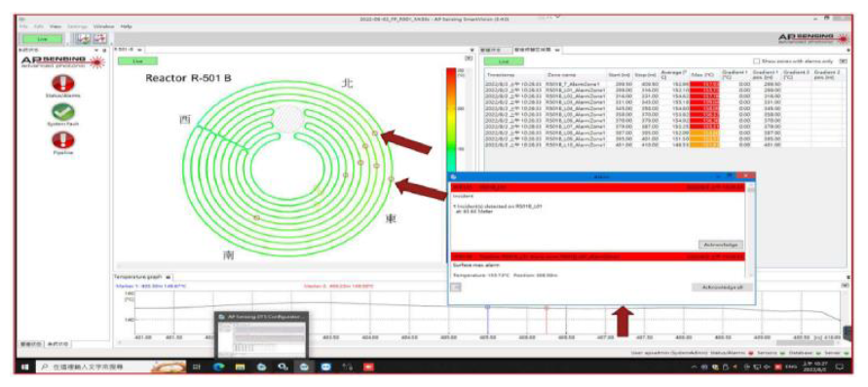The height and width of the screenshot is (387, 868).
Task: Open the Window menu
Action: tap(103, 26)
